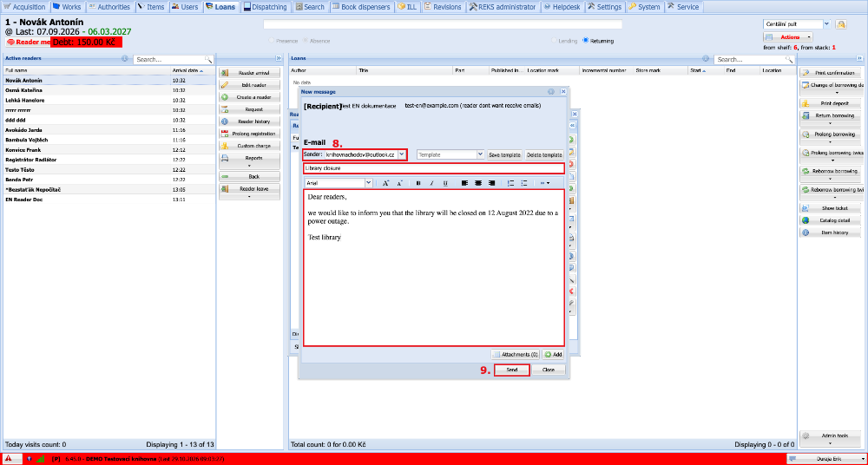Select reader row Lehká Hanelore
The width and height of the screenshot is (868, 465).
click(x=108, y=100)
